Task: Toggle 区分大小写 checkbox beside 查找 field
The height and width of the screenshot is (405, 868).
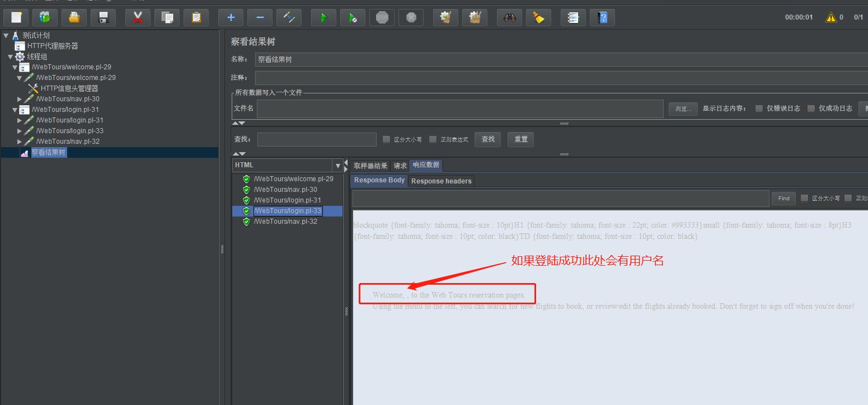Action: click(x=386, y=139)
